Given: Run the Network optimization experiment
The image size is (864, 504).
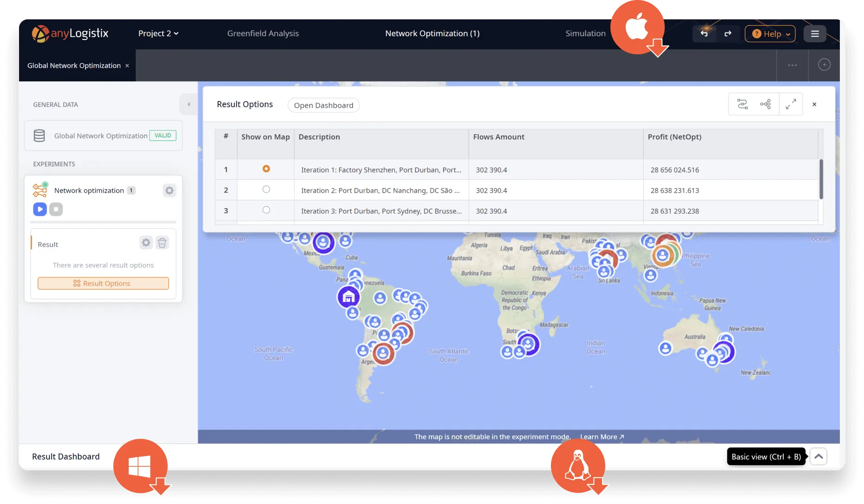Looking at the screenshot, I should [40, 209].
